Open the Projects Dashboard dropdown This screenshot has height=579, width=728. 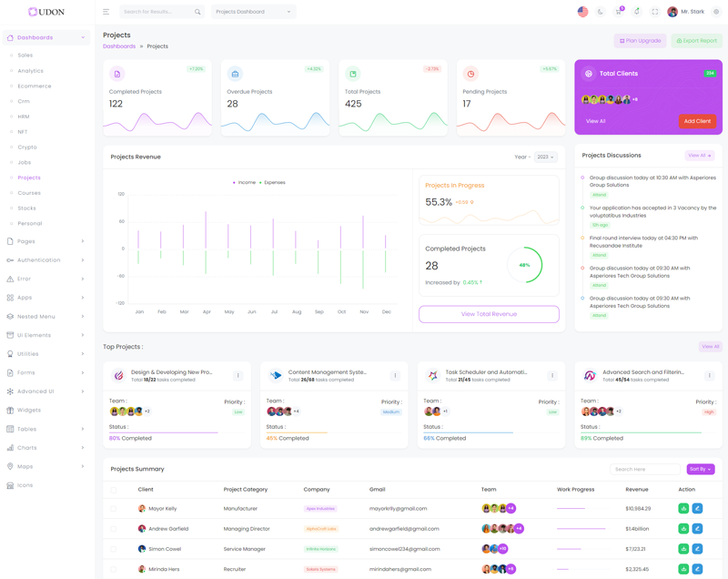click(254, 12)
